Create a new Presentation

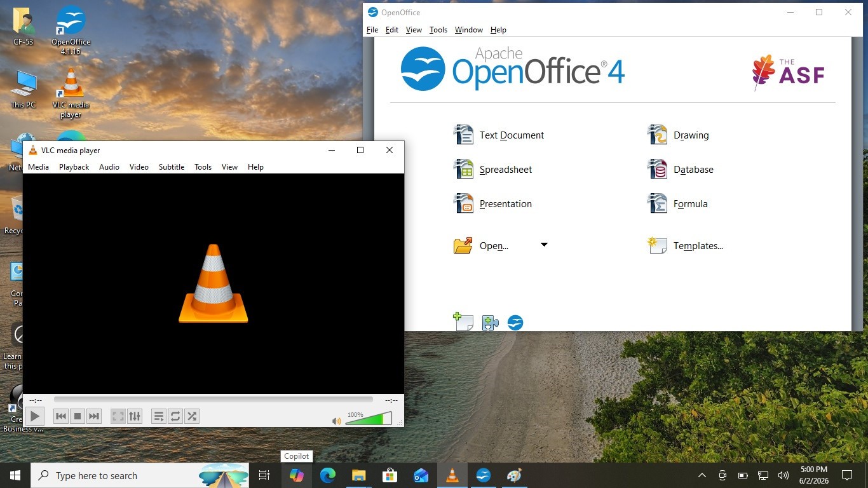(493, 204)
